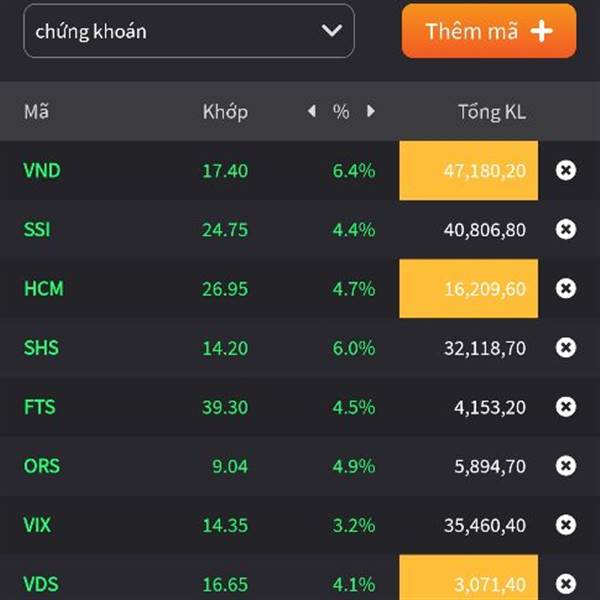Screen dimensions: 600x600
Task: Remove SHS using its X icon
Action: (566, 347)
